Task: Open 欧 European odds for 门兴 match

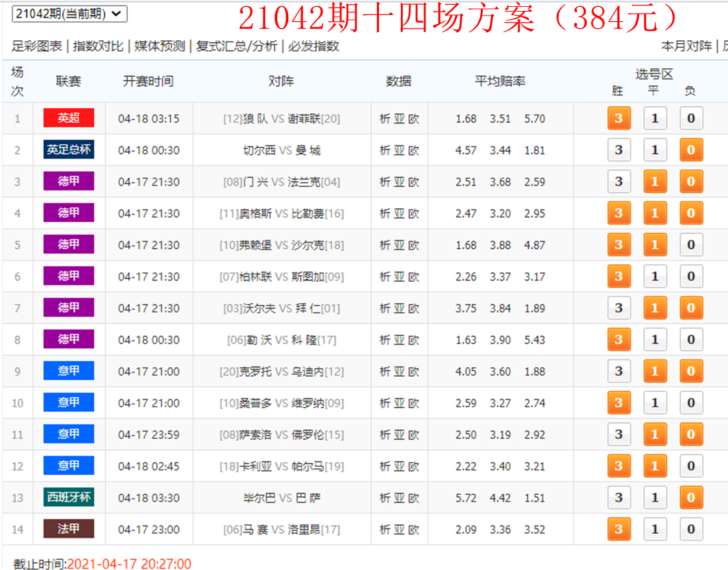Action: (x=414, y=182)
